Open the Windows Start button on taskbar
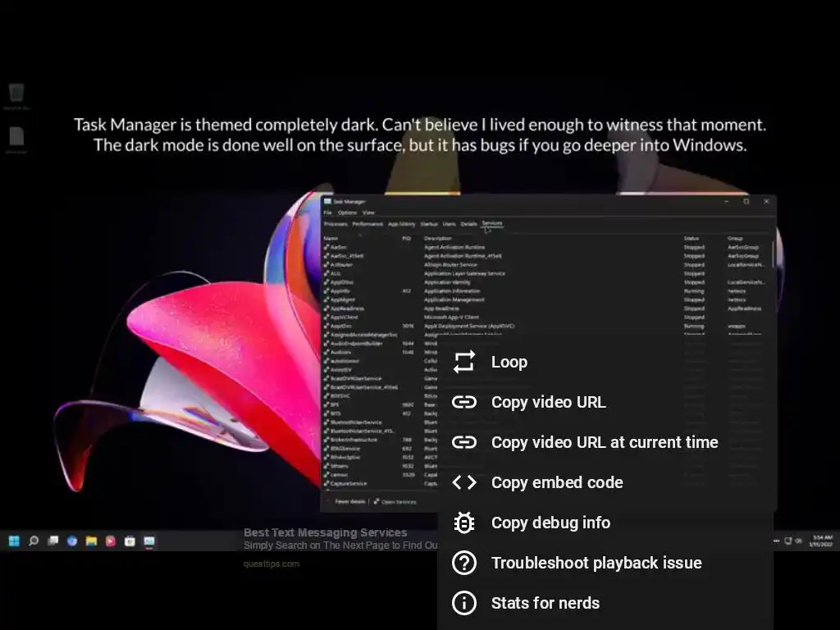 [x=15, y=541]
